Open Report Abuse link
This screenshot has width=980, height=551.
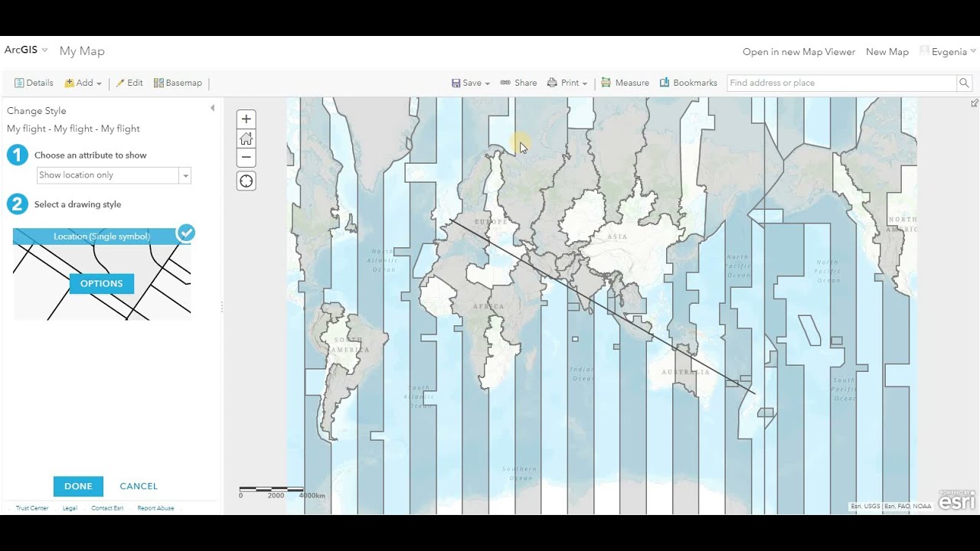[155, 508]
